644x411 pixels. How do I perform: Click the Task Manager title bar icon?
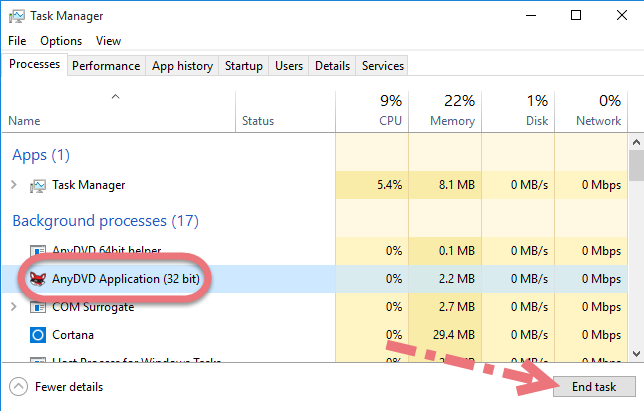coord(17,16)
